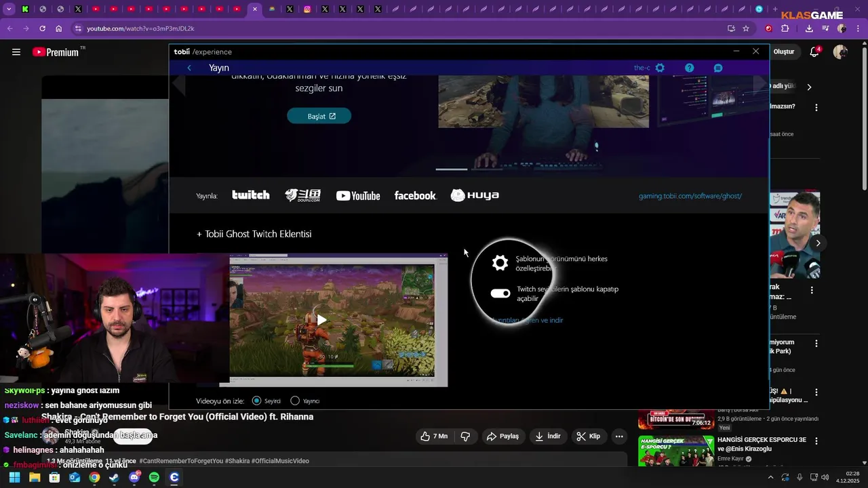This screenshot has height=488, width=868.
Task: Click the YouTube page vertical scrollbar
Action: (x=864, y=119)
